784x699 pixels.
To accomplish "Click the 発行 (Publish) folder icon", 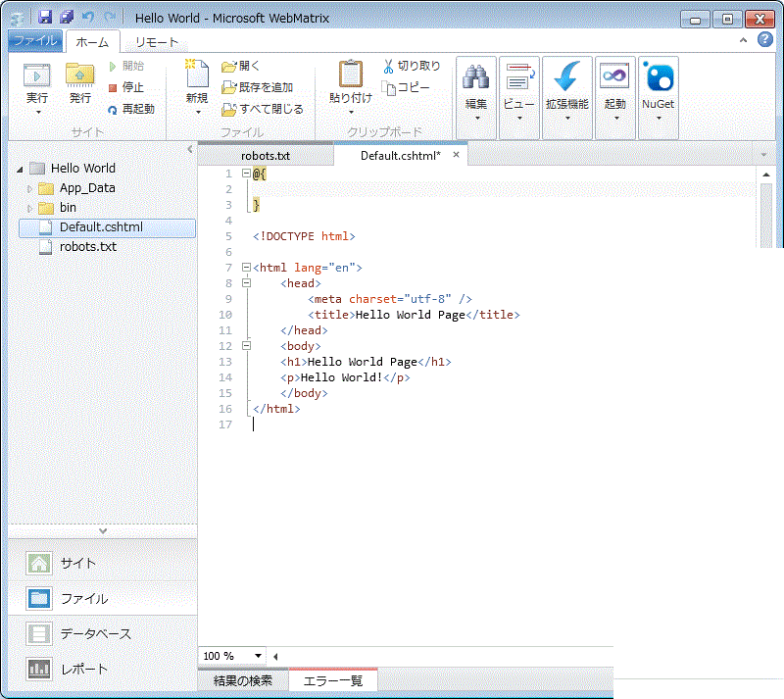I will click(80, 75).
